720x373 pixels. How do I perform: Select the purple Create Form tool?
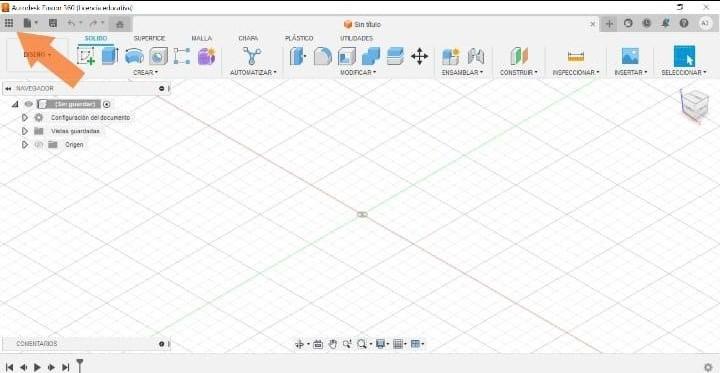(x=206, y=56)
